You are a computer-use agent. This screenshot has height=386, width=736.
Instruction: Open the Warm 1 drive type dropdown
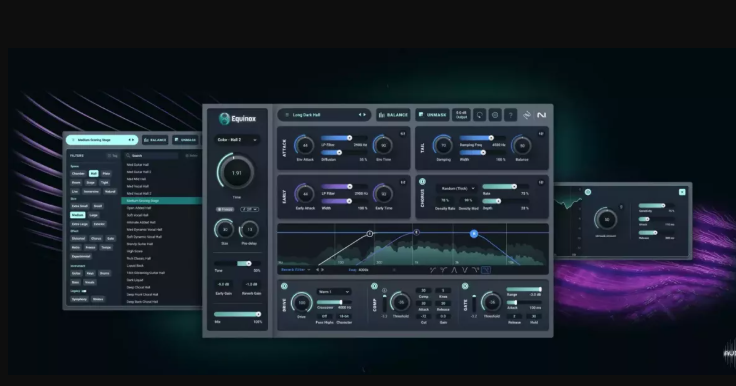coord(334,292)
